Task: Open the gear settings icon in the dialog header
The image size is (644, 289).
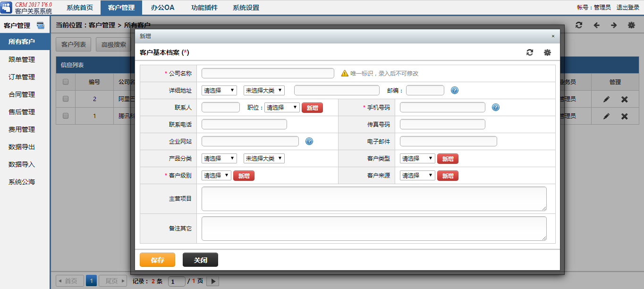Action: 547,52
